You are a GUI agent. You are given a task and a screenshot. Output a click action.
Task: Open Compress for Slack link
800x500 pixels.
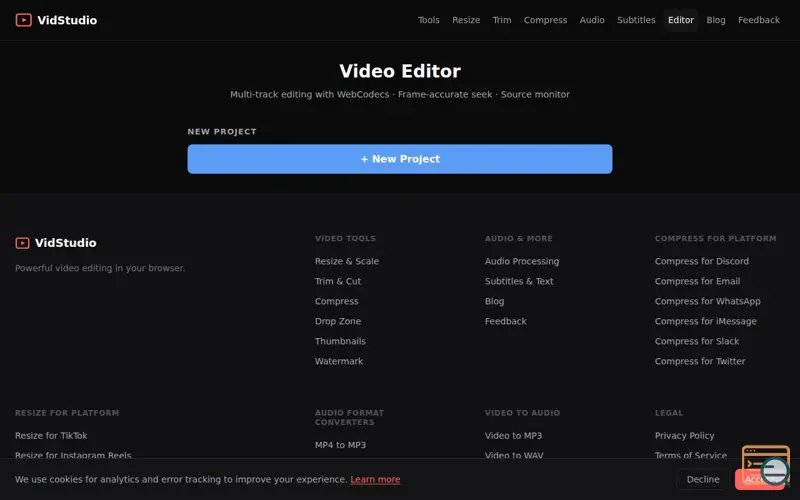(x=696, y=341)
